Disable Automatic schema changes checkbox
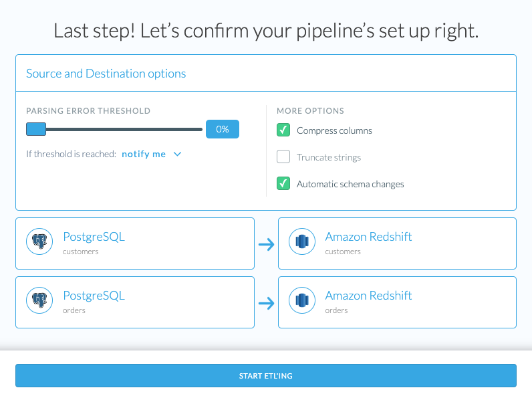532x404 pixels. tap(283, 183)
